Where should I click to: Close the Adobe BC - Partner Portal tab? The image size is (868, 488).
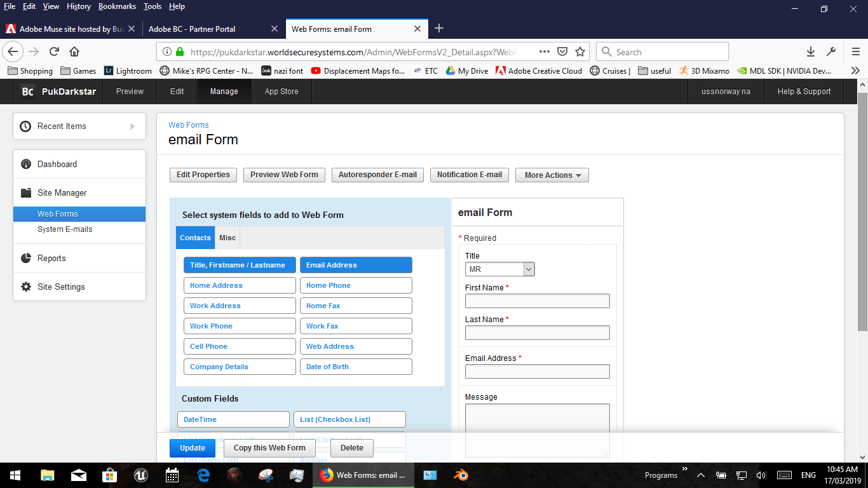pyautogui.click(x=275, y=29)
